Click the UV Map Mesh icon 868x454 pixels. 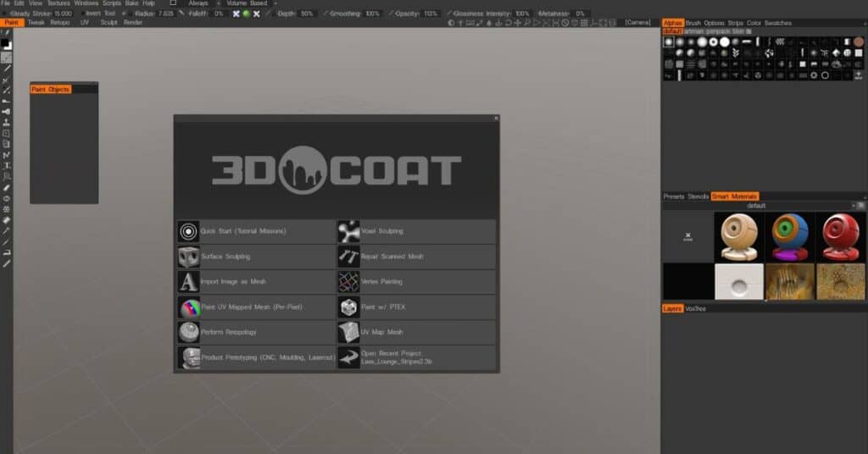pyautogui.click(x=348, y=332)
